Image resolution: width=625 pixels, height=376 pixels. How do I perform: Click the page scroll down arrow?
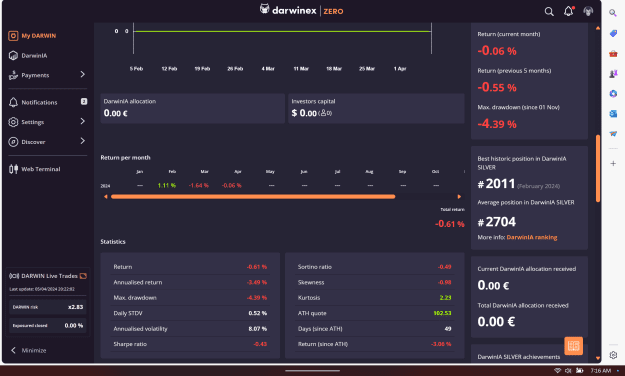click(x=598, y=358)
